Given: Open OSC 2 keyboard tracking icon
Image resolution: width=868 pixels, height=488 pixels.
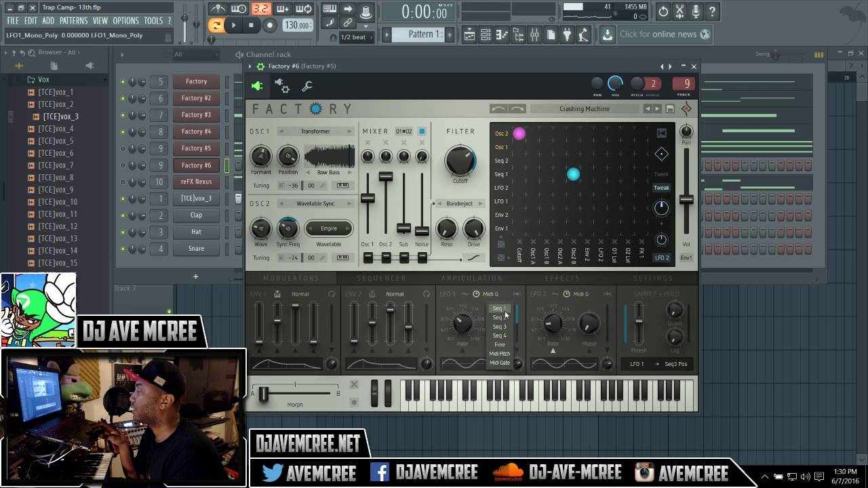Looking at the screenshot, I should click(342, 258).
